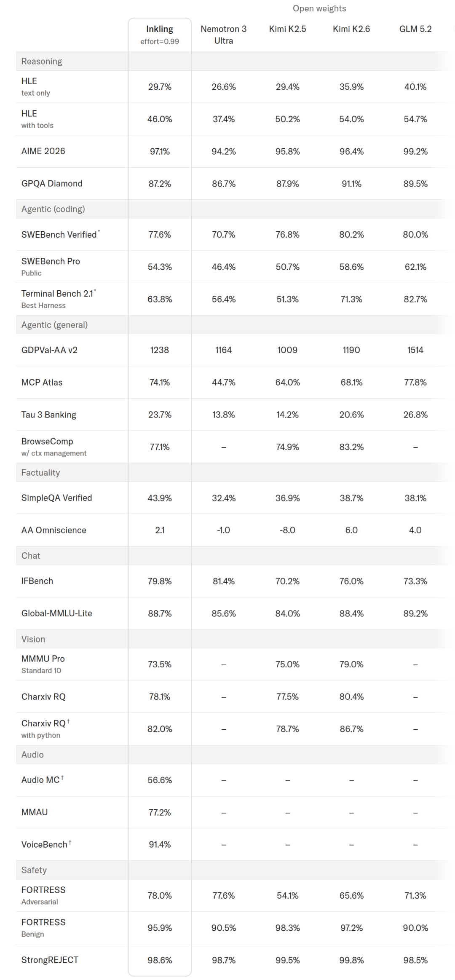This screenshot has height=980, width=455.
Task: Select the Agentic (coding) section header
Action: 53,209
